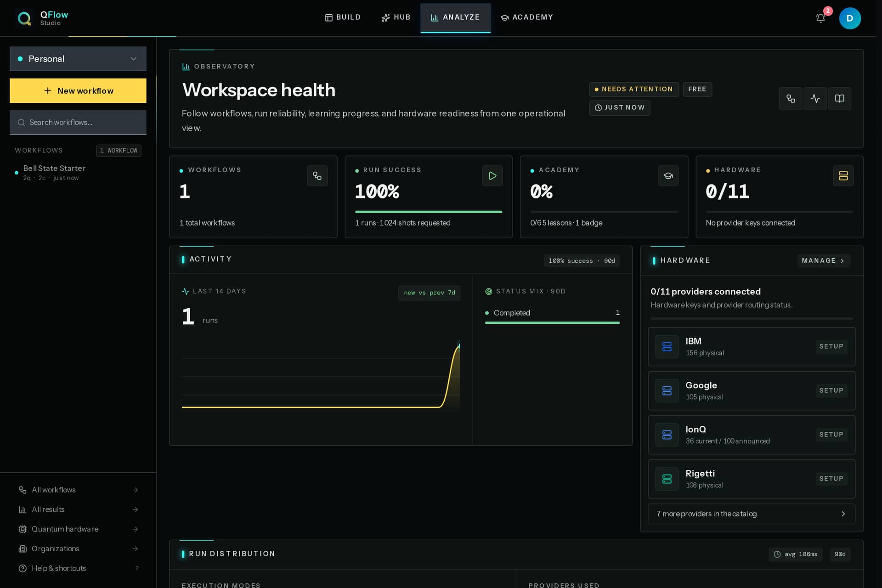This screenshot has height=588, width=882.
Task: Click the Observatory chart icon
Action: [x=186, y=67]
